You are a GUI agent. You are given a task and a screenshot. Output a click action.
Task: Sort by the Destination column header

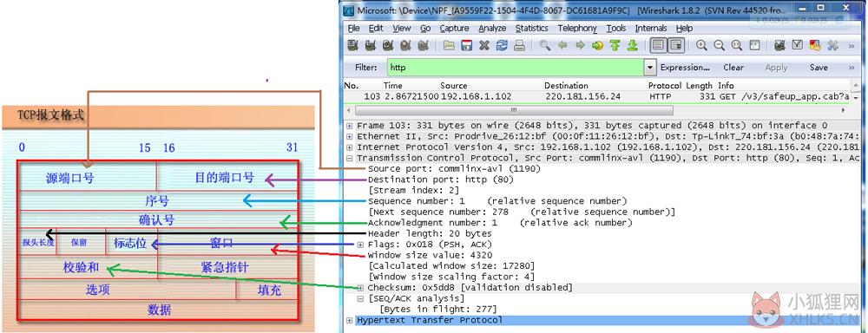(x=566, y=86)
